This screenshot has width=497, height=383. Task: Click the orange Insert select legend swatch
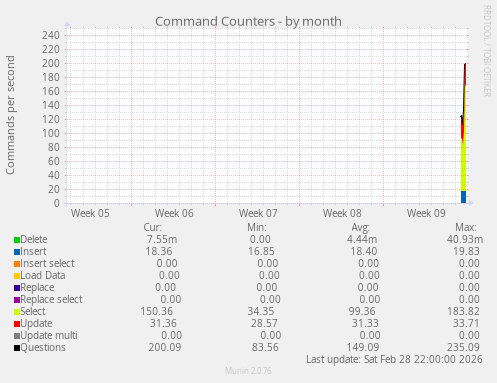(17, 264)
